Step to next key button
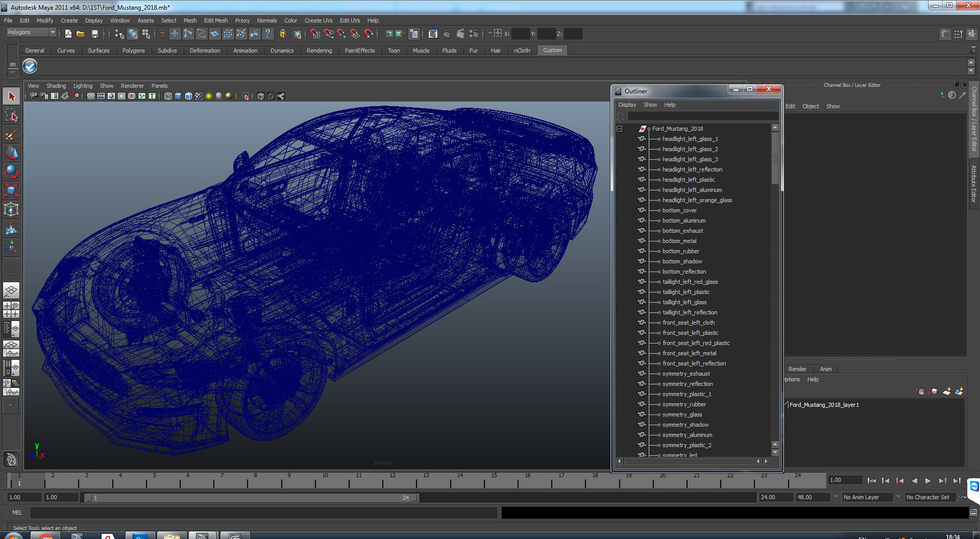 pyautogui.click(x=942, y=481)
